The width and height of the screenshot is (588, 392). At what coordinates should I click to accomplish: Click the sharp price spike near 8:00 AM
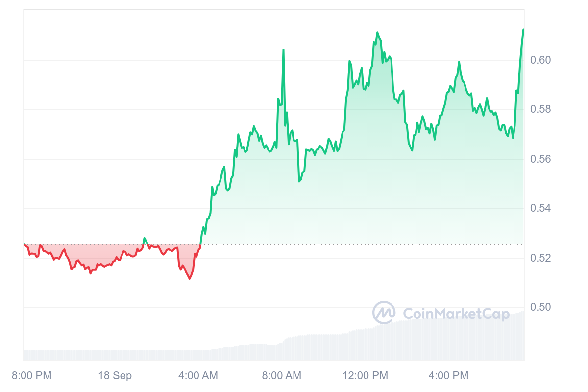[x=283, y=50]
